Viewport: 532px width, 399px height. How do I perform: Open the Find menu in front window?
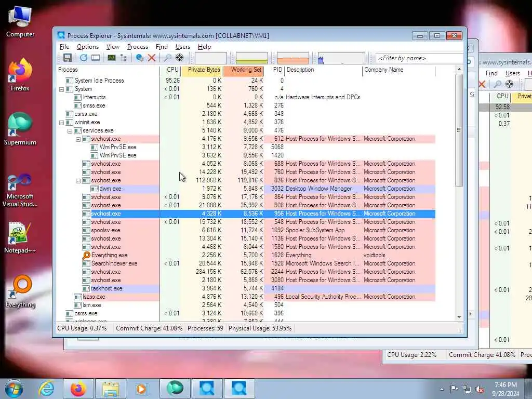[x=162, y=47]
